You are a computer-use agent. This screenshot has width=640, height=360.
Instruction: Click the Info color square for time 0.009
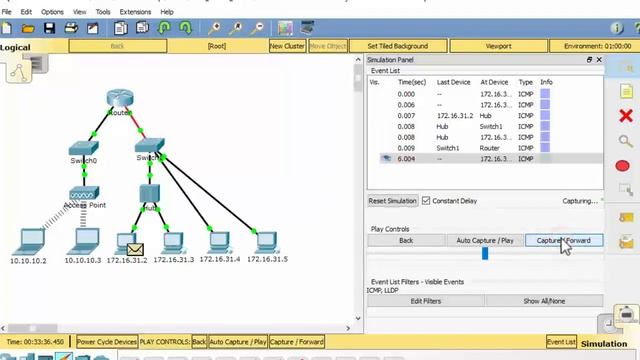545,148
